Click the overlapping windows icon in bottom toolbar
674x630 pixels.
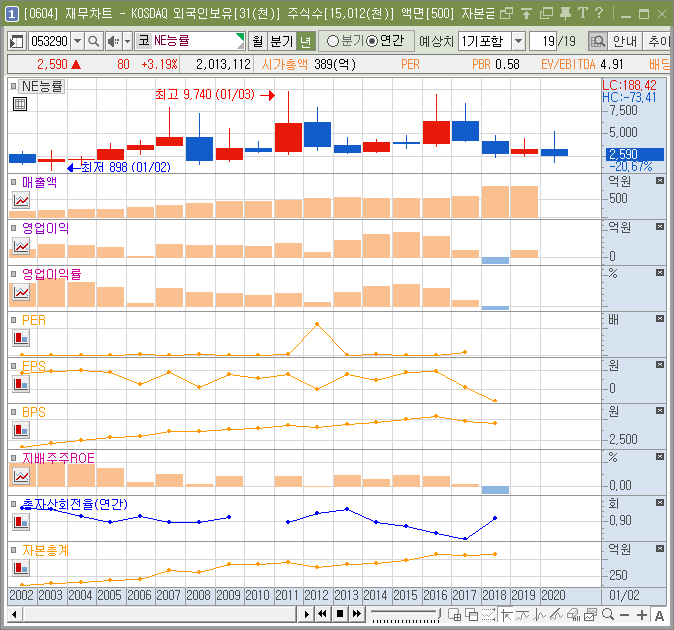(x=472, y=615)
